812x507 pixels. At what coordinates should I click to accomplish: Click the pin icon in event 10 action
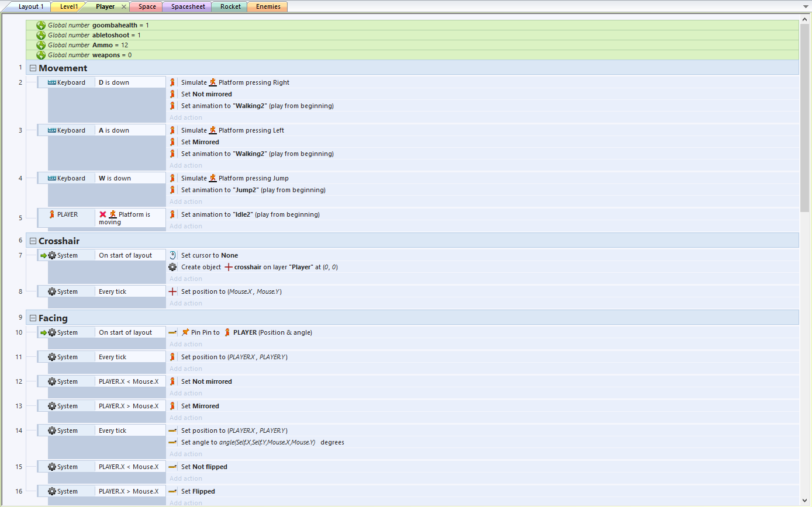[185, 332]
